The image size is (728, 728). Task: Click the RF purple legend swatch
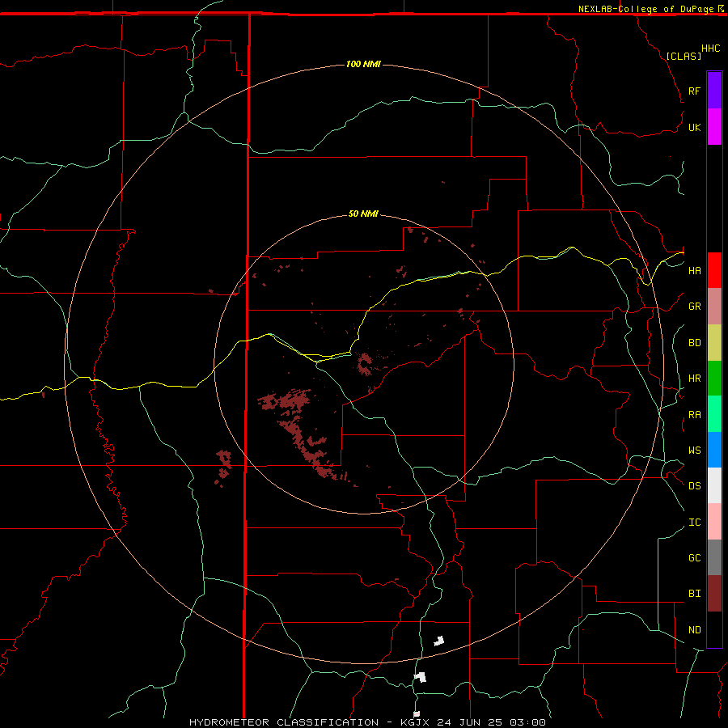714,91
